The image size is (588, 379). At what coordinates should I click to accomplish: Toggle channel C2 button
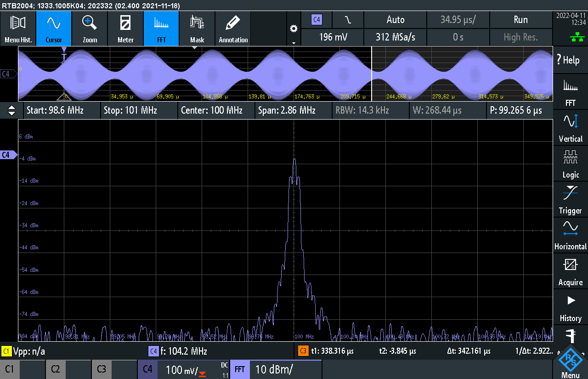click(x=68, y=369)
